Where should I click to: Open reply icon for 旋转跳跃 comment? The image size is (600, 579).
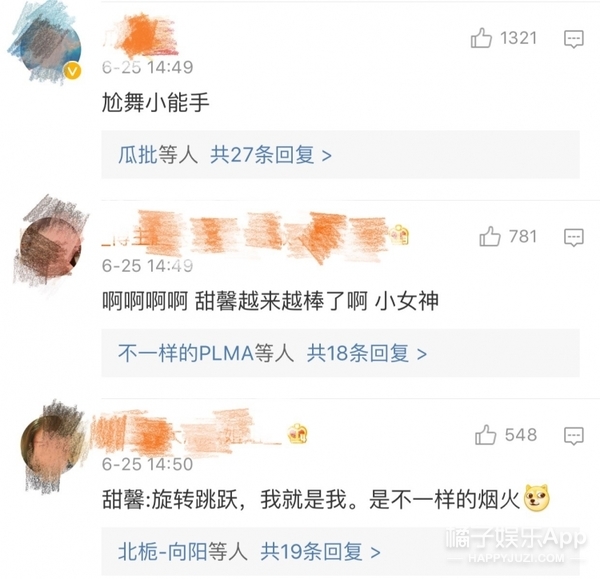tap(574, 436)
